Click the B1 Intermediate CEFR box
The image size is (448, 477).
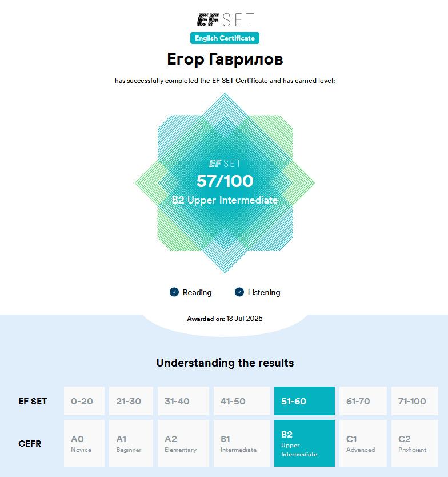(x=241, y=443)
